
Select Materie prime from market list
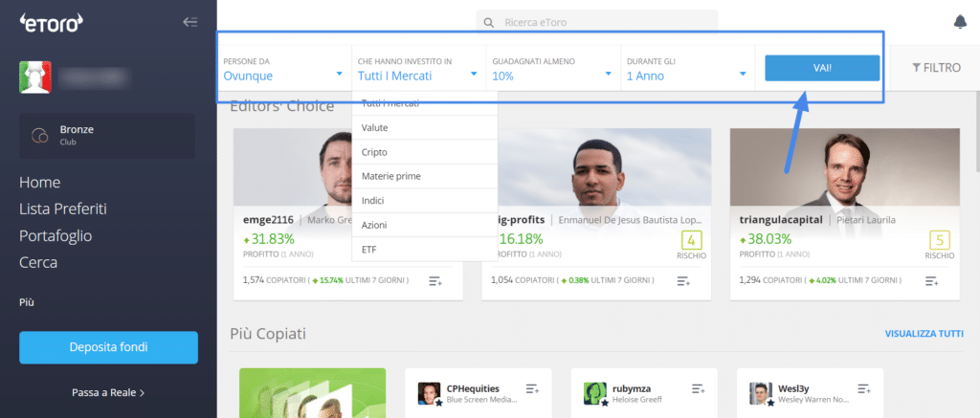point(425,176)
